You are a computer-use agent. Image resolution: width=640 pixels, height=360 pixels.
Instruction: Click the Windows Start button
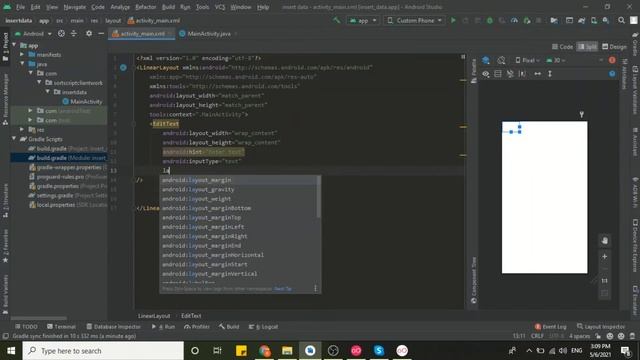click(x=11, y=351)
